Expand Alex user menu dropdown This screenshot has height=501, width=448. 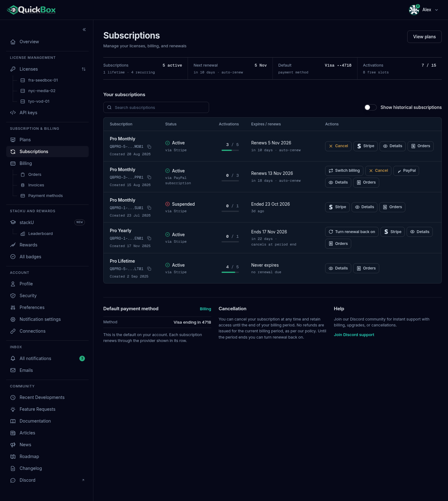pos(436,10)
